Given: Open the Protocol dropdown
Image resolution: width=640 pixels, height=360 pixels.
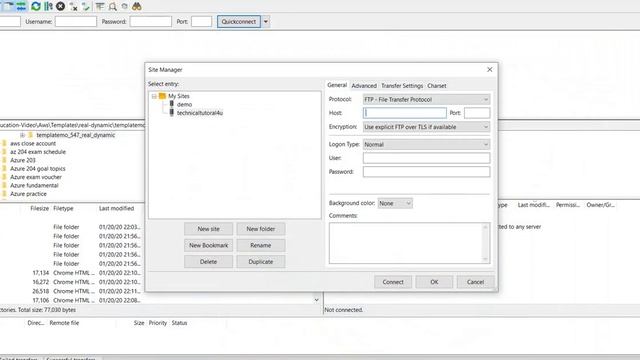Looking at the screenshot, I should 427,100.
